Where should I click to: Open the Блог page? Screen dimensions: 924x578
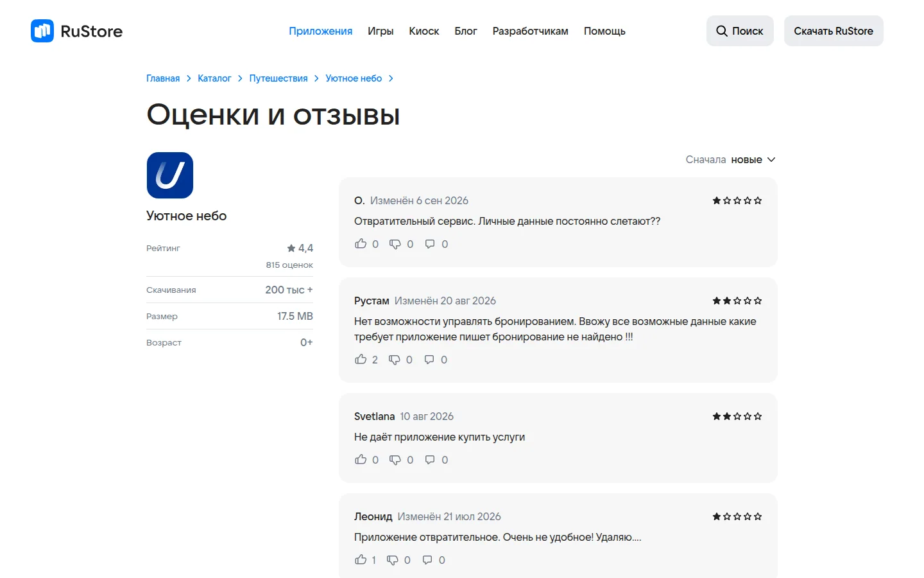[466, 31]
